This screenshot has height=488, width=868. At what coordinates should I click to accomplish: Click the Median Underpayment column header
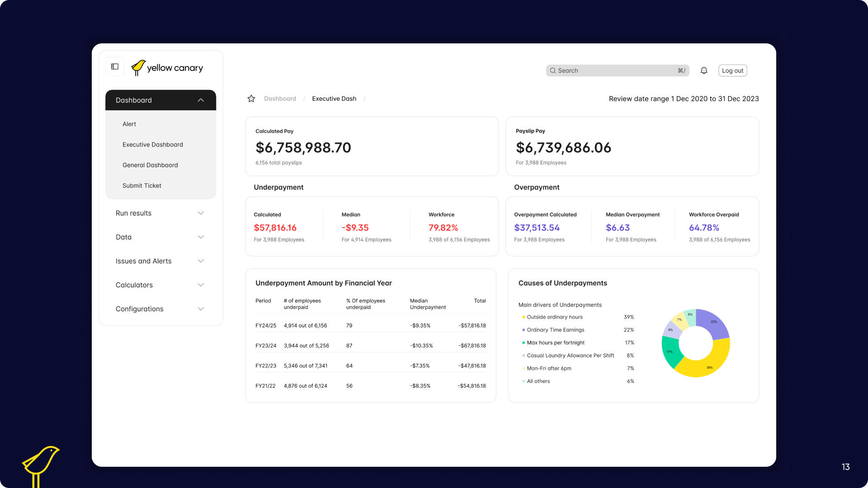tap(428, 304)
